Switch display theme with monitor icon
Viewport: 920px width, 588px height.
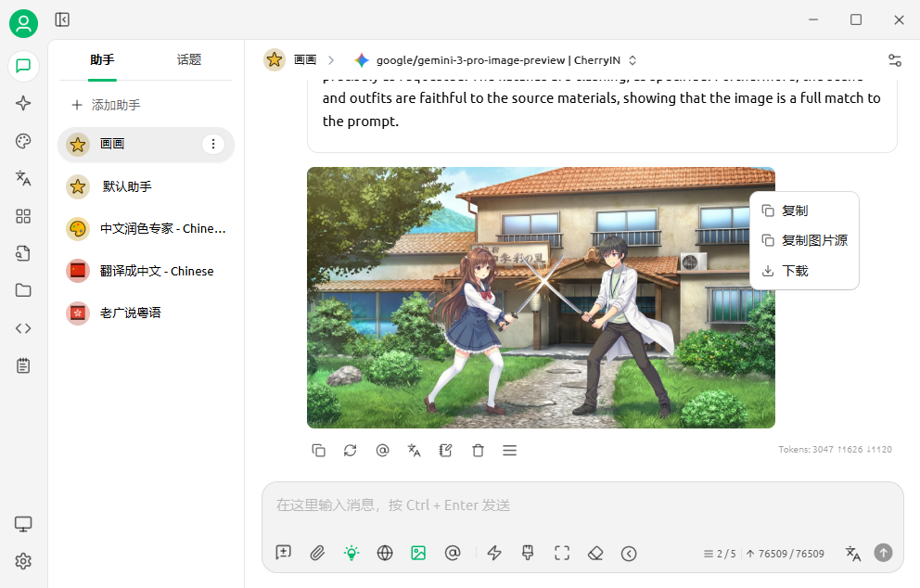click(x=23, y=524)
